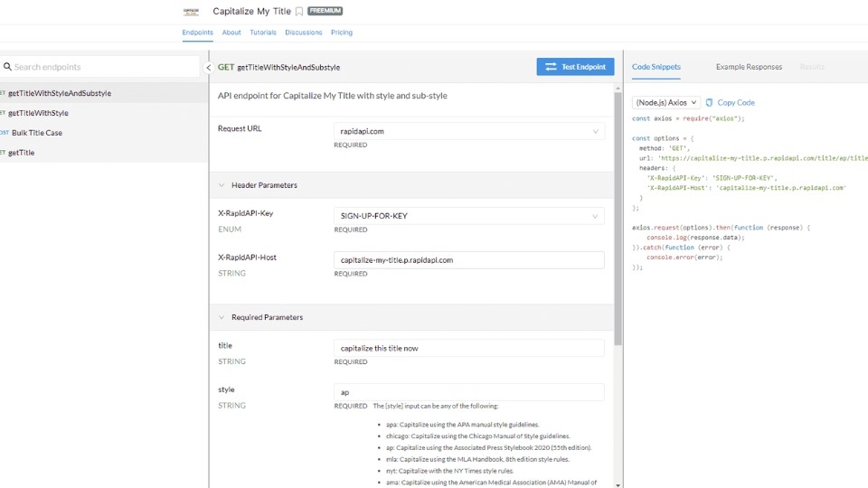Click the X-RapidAPI-Host input field
Image resolution: width=868 pixels, height=488 pixels.
pyautogui.click(x=468, y=260)
